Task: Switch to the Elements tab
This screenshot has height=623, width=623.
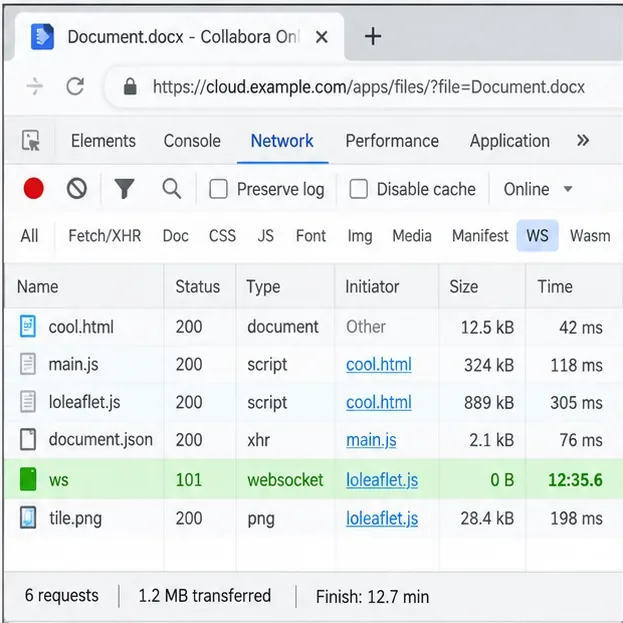Action: pyautogui.click(x=103, y=141)
